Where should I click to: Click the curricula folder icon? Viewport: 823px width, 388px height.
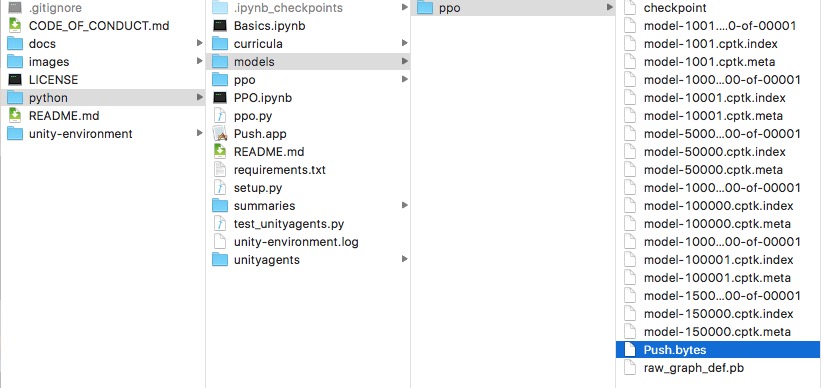[220, 44]
